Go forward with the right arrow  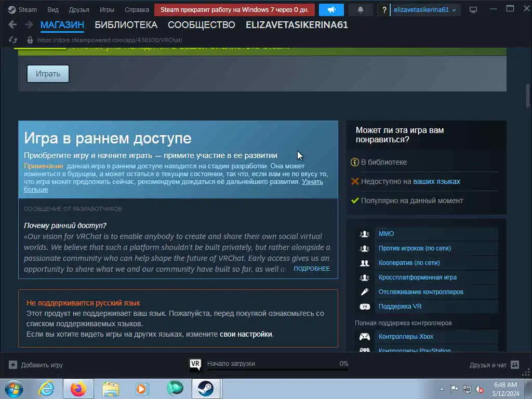tap(29, 24)
